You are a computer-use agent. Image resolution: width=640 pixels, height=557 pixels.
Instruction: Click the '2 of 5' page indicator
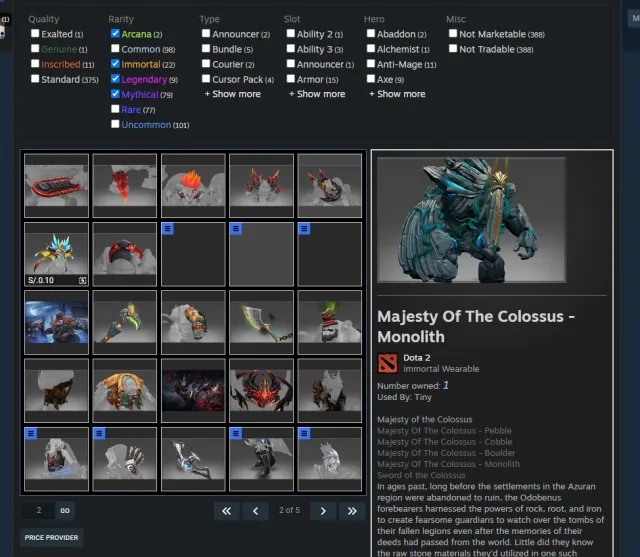coord(289,510)
